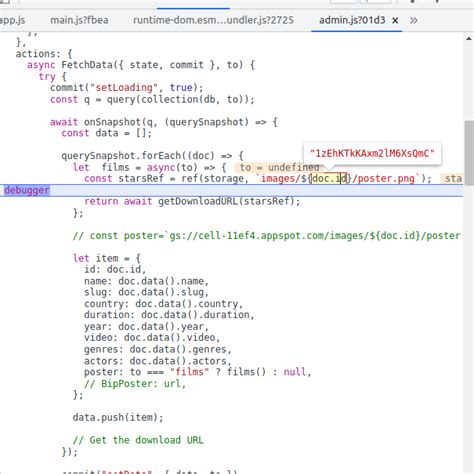474x474 pixels.
Task: Click the "poster: to === "films"" line
Action: pyautogui.click(x=198, y=372)
